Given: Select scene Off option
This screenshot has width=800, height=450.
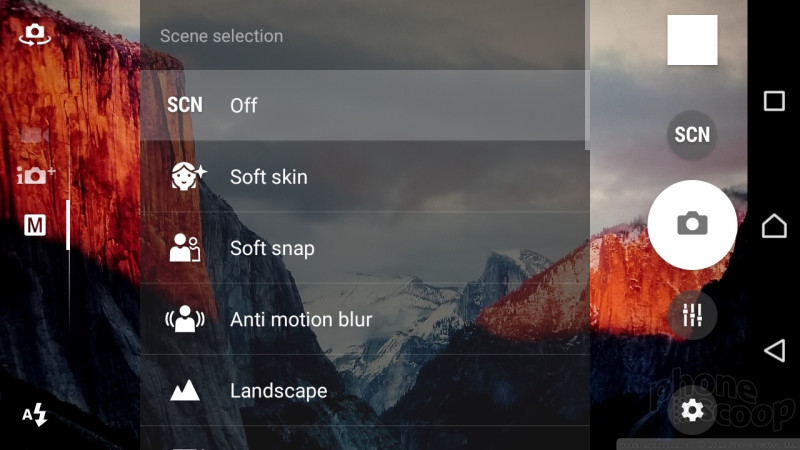Looking at the screenshot, I should (363, 105).
